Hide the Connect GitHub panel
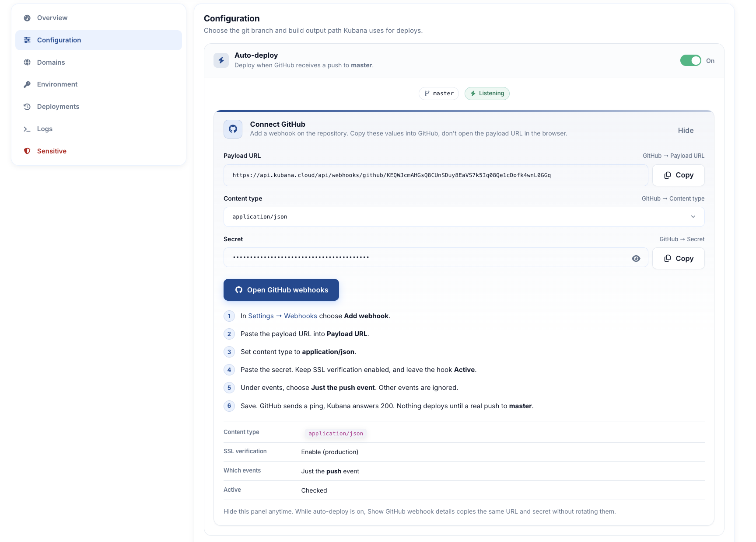Screen dimensions: 756x542 pos(686,130)
